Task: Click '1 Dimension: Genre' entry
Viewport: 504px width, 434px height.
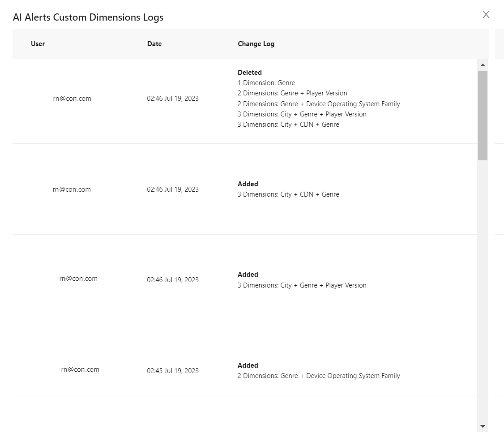Action: 266,83
